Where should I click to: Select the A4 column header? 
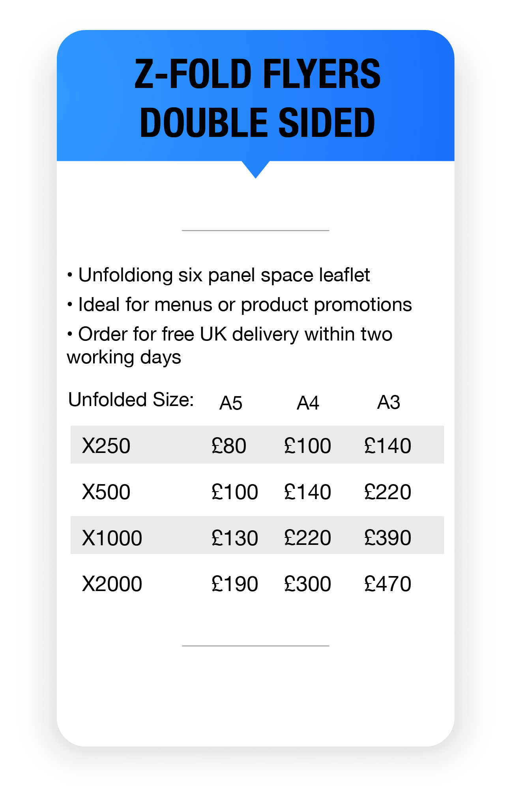308,403
